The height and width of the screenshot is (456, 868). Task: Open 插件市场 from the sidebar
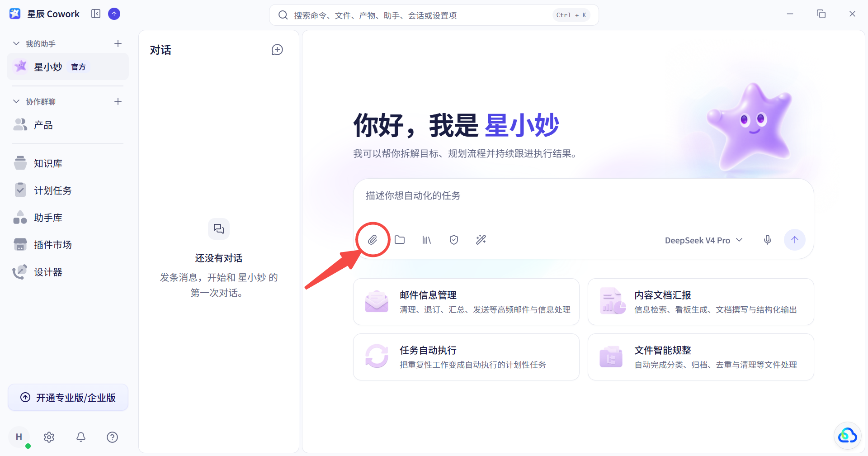(68, 245)
